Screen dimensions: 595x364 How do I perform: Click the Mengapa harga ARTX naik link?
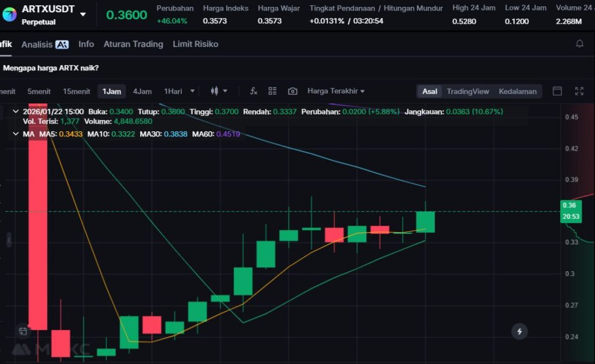coord(51,68)
